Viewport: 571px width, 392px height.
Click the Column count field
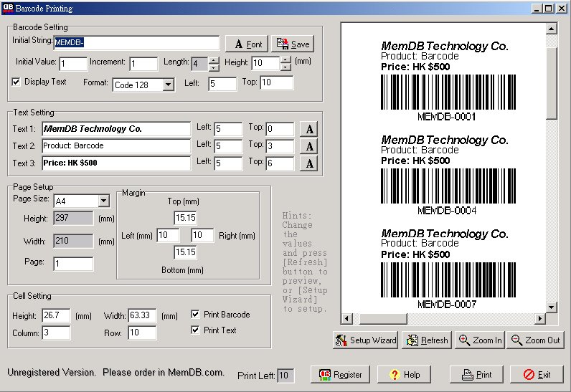pyautogui.click(x=56, y=333)
